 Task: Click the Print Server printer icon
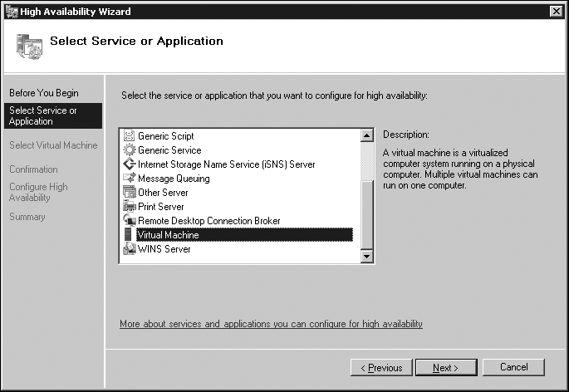[x=130, y=207]
